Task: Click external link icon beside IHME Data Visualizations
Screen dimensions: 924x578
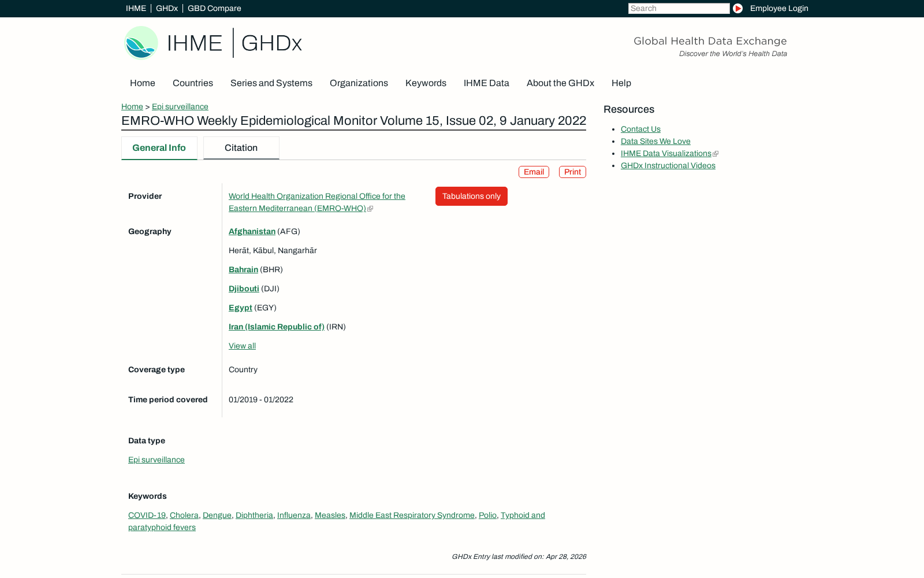Action: (x=716, y=154)
